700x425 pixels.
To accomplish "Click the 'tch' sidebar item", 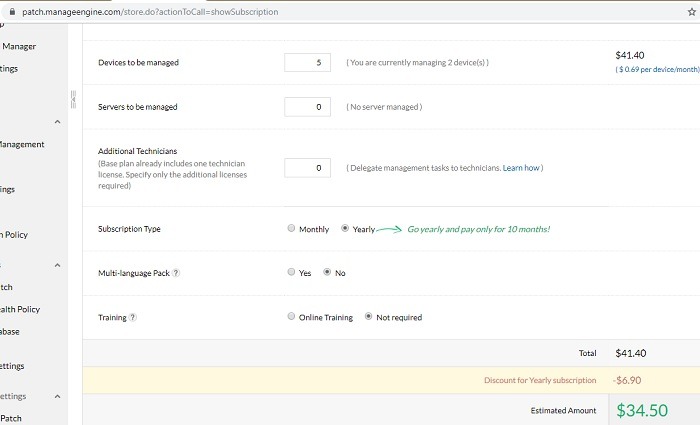I will pos(6,287).
